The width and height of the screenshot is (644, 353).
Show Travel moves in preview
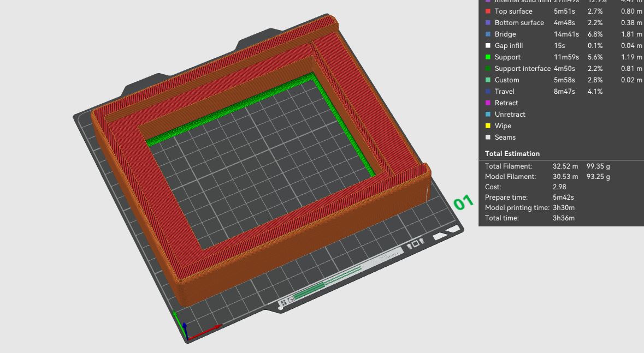(504, 92)
